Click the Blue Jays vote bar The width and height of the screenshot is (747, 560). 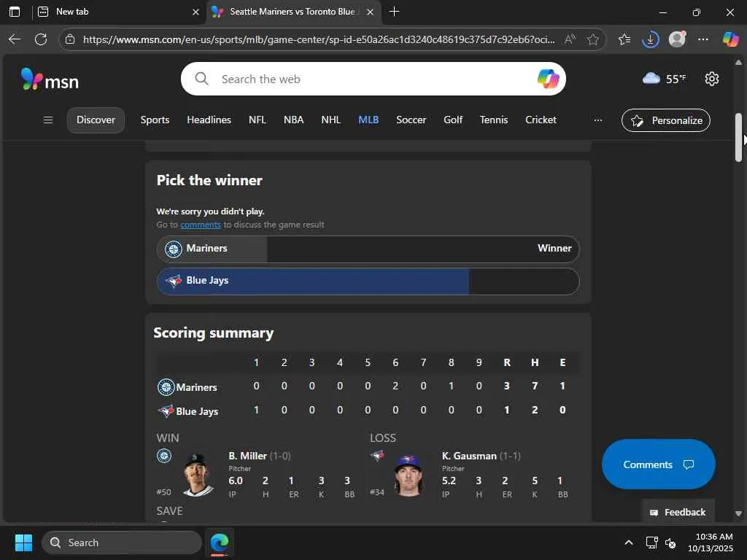(368, 281)
